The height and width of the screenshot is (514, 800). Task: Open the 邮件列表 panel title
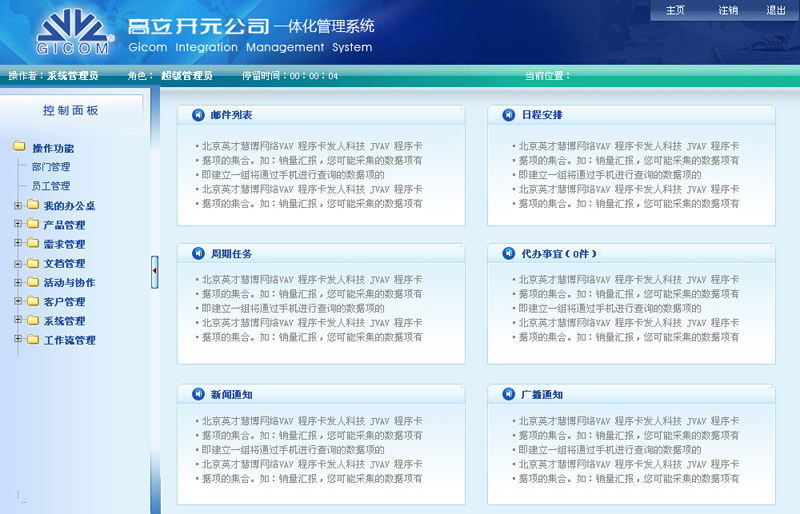pyautogui.click(x=231, y=115)
